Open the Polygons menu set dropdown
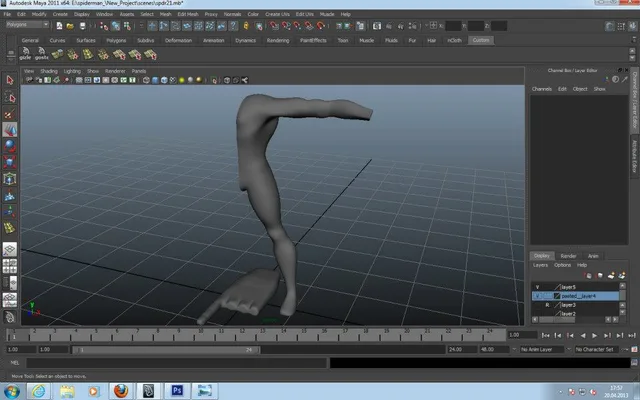 [27, 25]
